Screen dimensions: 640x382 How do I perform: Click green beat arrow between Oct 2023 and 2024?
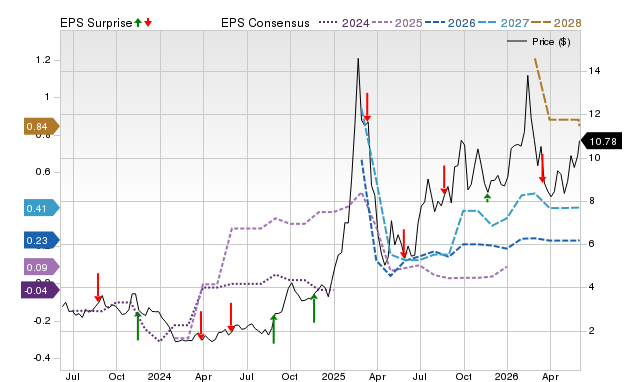138,326
